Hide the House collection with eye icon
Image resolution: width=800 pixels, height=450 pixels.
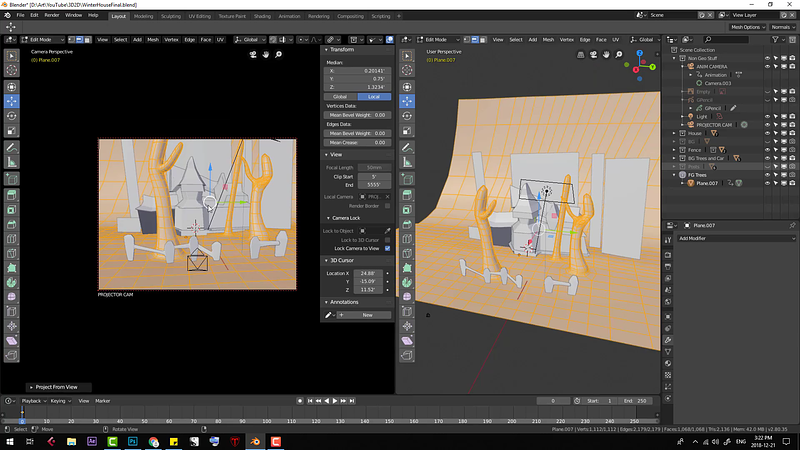point(767,133)
